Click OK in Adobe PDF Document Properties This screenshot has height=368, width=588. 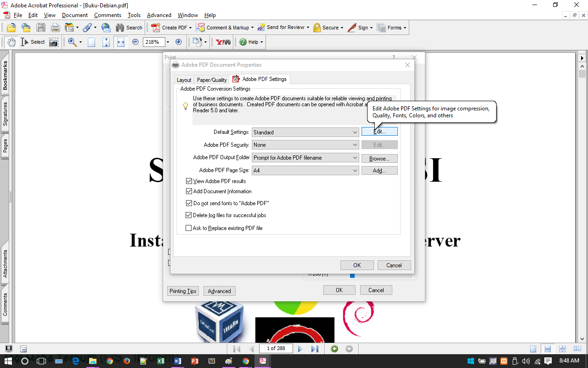(x=357, y=265)
